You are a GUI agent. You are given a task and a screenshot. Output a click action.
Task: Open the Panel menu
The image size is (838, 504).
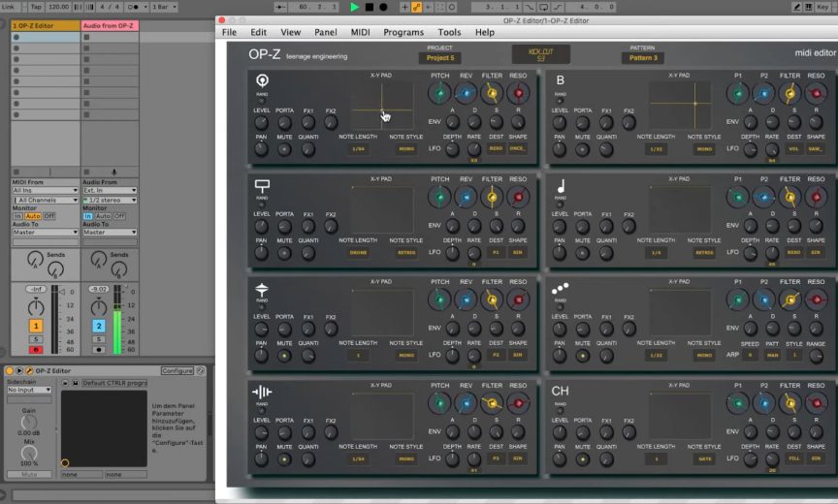tap(325, 32)
